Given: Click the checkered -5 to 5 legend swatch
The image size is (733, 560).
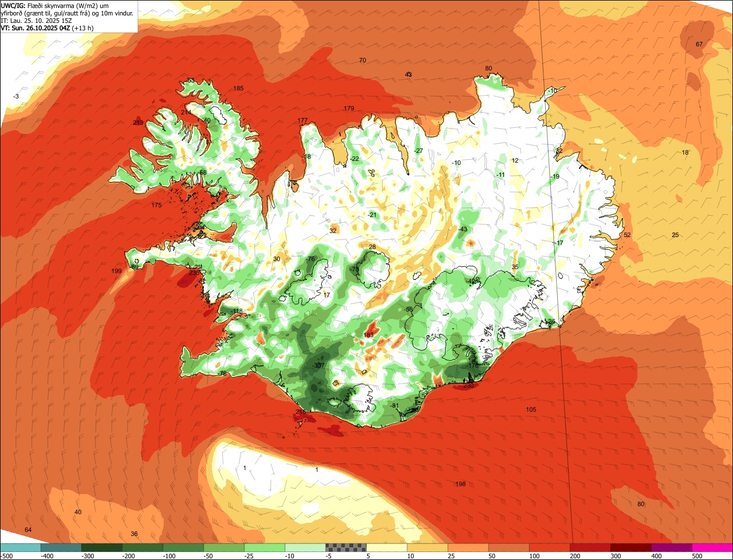Looking at the screenshot, I should (346, 547).
